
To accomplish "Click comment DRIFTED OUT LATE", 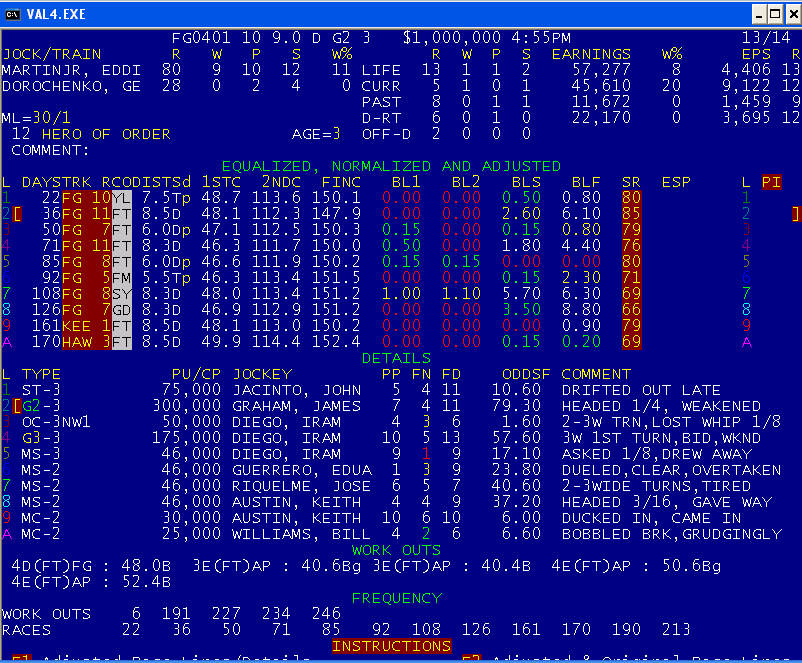I will tap(641, 390).
